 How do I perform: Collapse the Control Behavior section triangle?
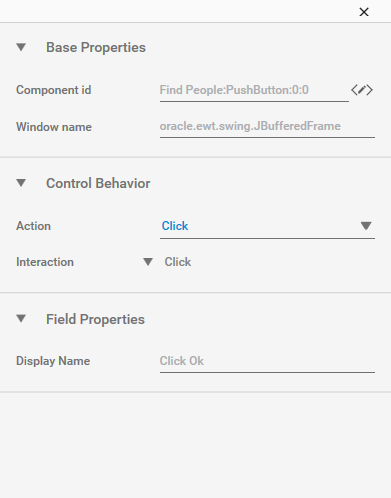coord(21,183)
